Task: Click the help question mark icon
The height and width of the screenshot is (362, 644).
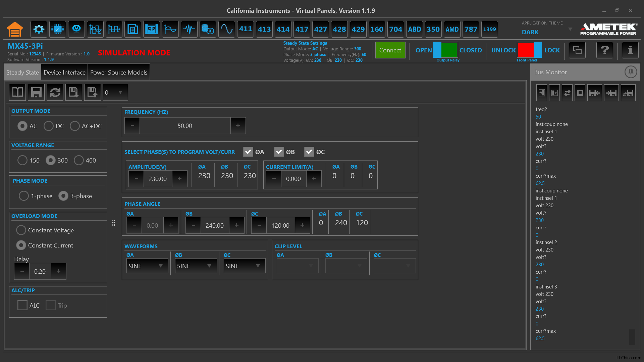Action: 604,50
